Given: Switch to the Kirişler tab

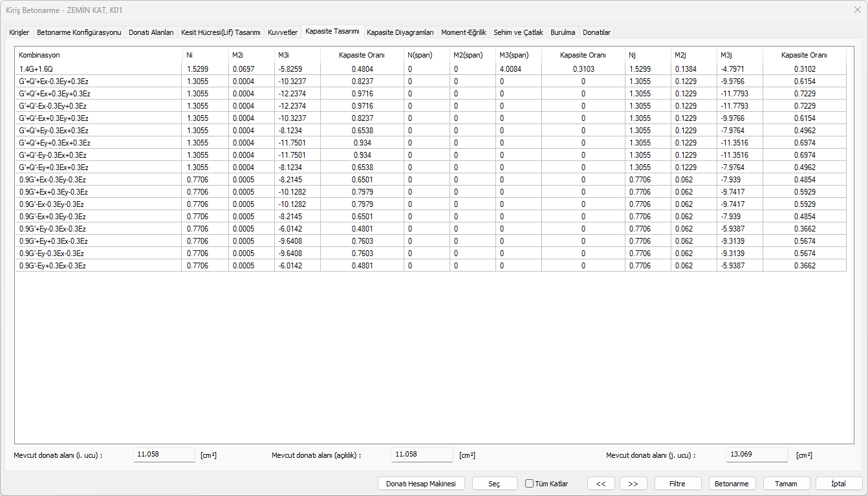Looking at the screenshot, I should point(19,32).
